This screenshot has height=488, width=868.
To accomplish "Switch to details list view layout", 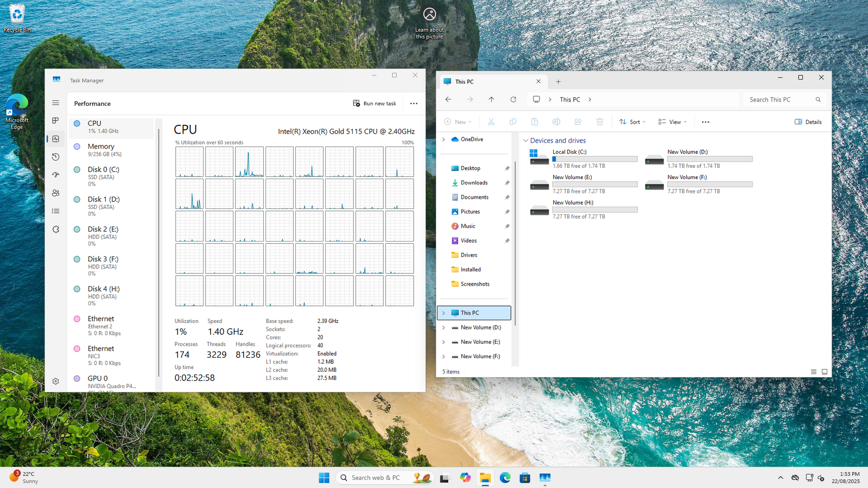I will 813,372.
